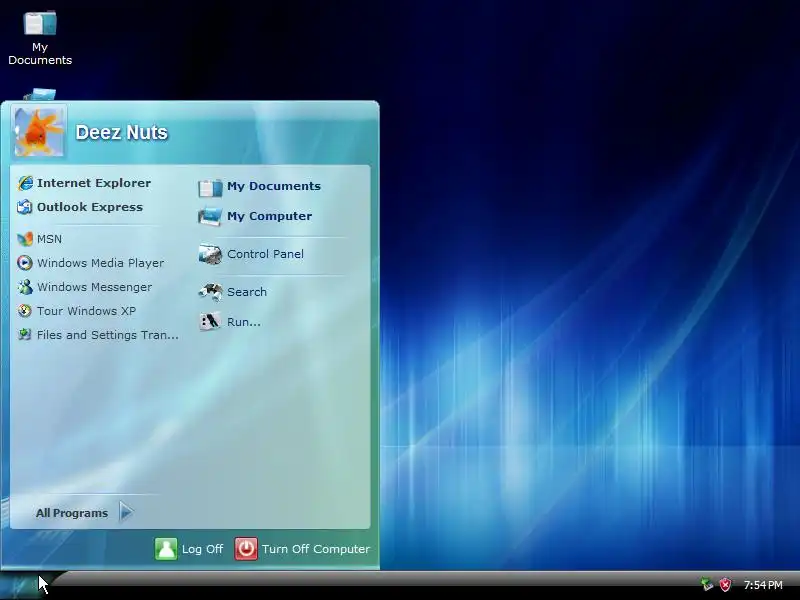This screenshot has height=600, width=800.
Task: Click the MSN butterfly icon
Action: [x=25, y=239]
